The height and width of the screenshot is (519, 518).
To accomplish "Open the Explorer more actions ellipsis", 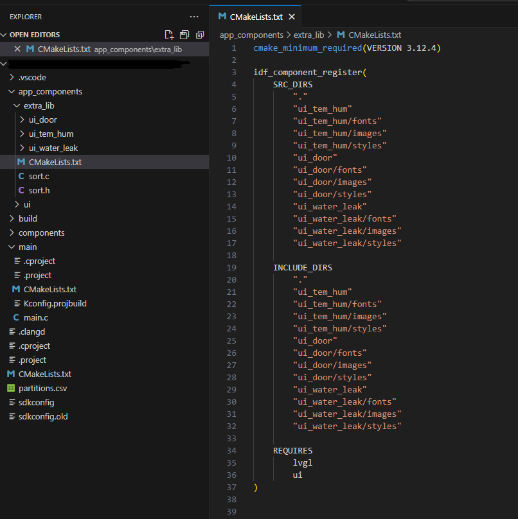I will 194,17.
